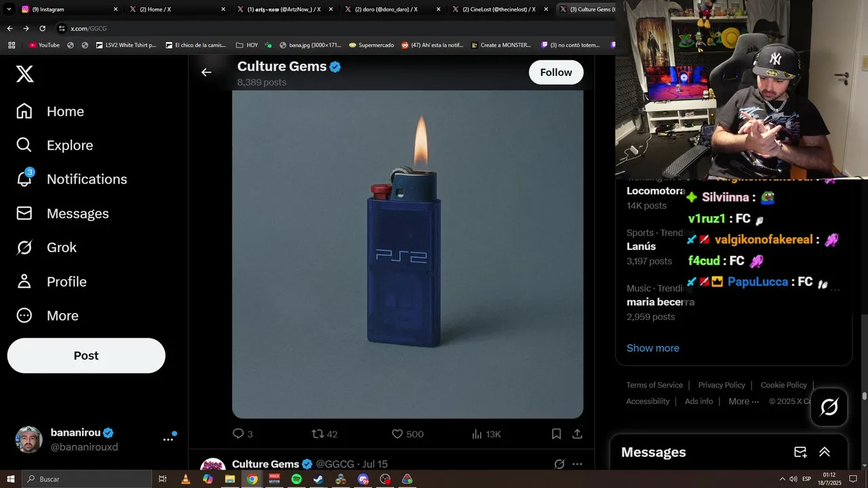Click the Grok icon on Jul 15 post
868x488 pixels.
559,464
